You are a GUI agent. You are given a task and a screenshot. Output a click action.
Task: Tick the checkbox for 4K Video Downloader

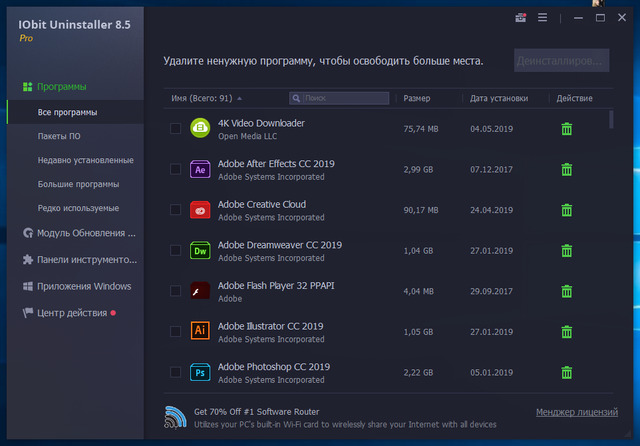point(176,129)
